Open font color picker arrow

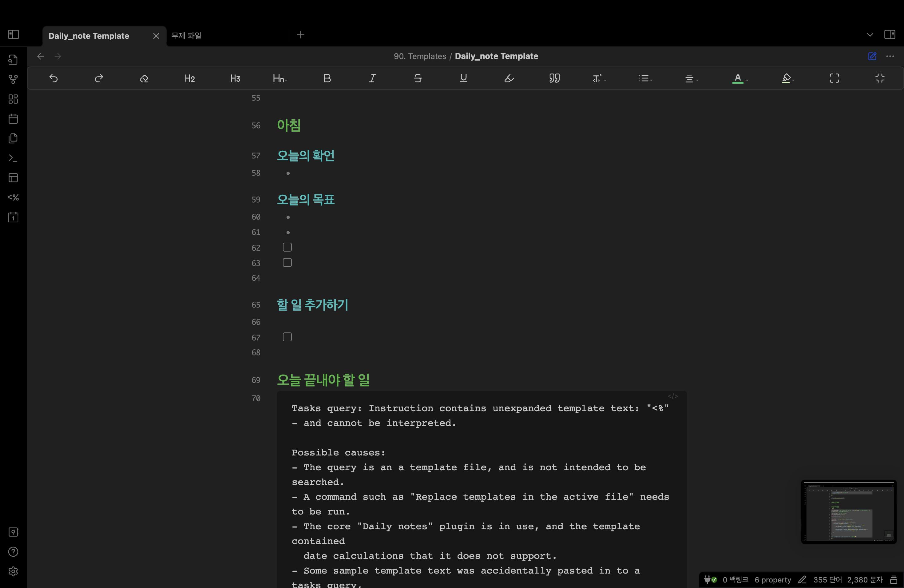tap(747, 80)
